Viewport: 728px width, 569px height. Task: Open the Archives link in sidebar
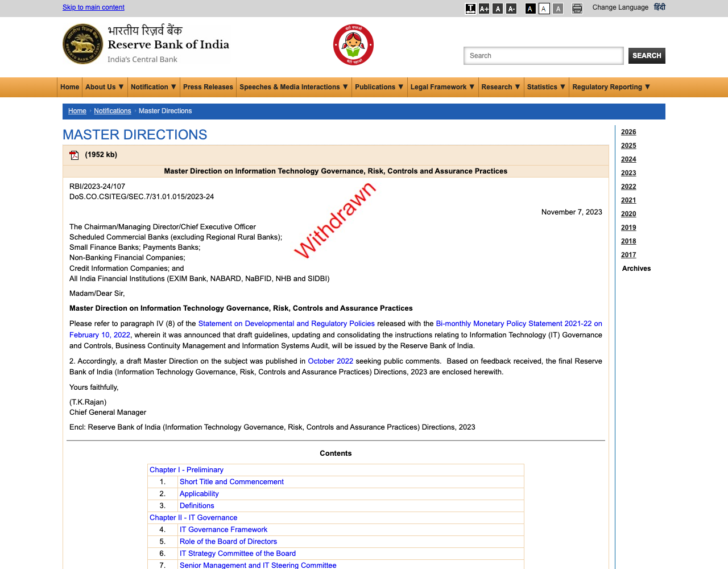(x=636, y=269)
